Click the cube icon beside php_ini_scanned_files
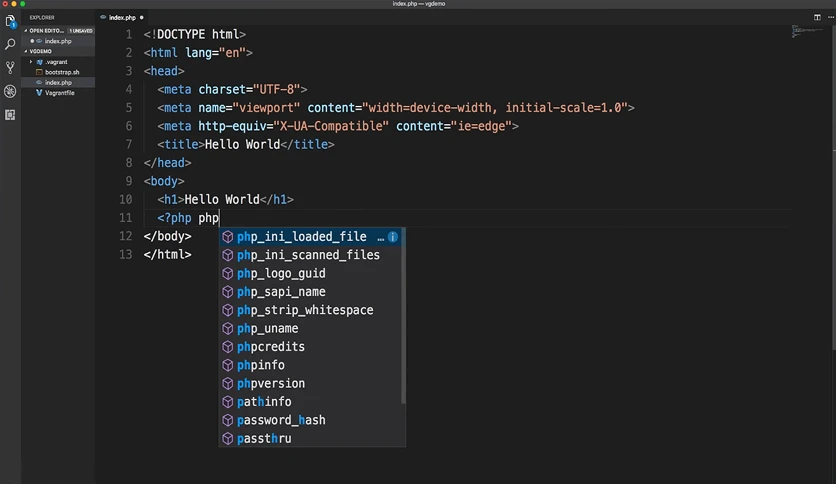 228,255
